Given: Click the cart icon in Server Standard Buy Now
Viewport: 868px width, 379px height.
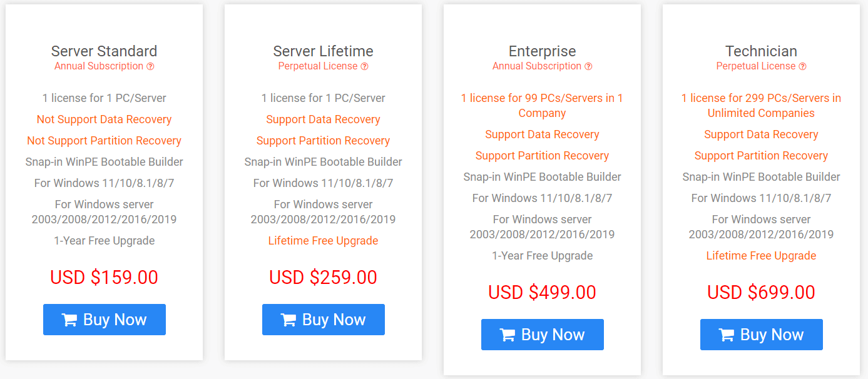Looking at the screenshot, I should click(69, 320).
